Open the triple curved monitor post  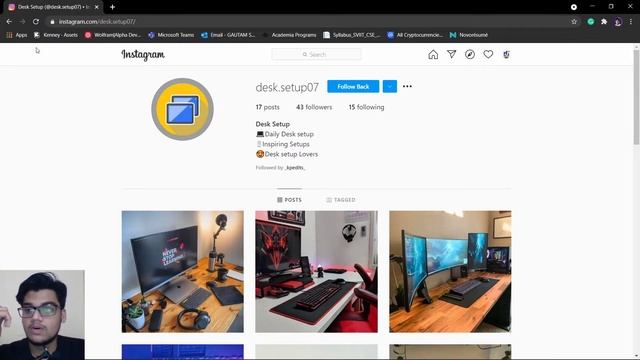(450, 271)
